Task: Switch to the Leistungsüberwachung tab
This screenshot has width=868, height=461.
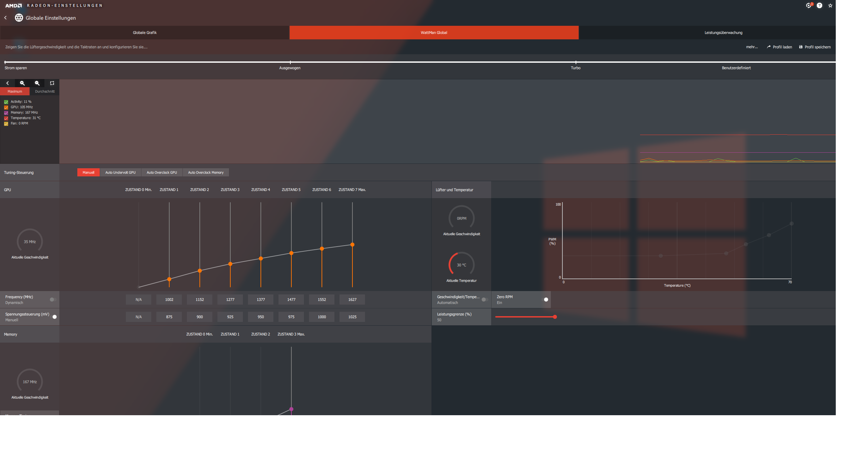Action: point(723,33)
